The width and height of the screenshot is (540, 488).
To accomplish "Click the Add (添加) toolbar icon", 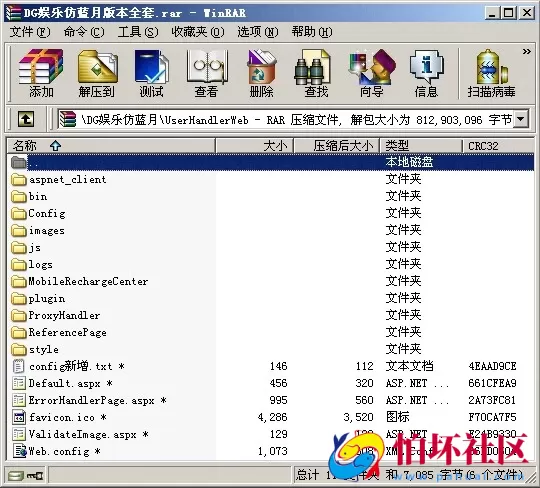I will [x=41, y=73].
